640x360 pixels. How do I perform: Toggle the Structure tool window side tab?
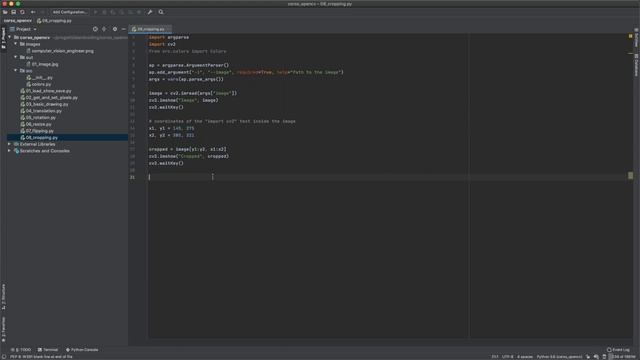click(x=3, y=297)
